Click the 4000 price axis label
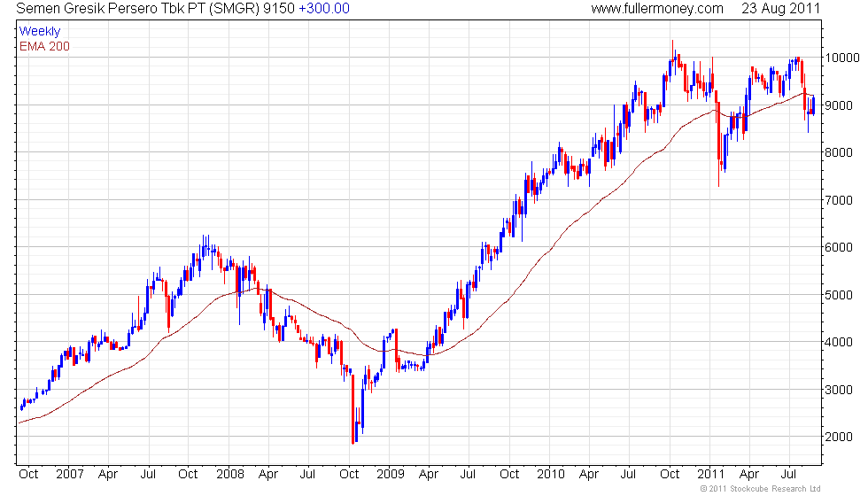The image size is (868, 496). 840,342
